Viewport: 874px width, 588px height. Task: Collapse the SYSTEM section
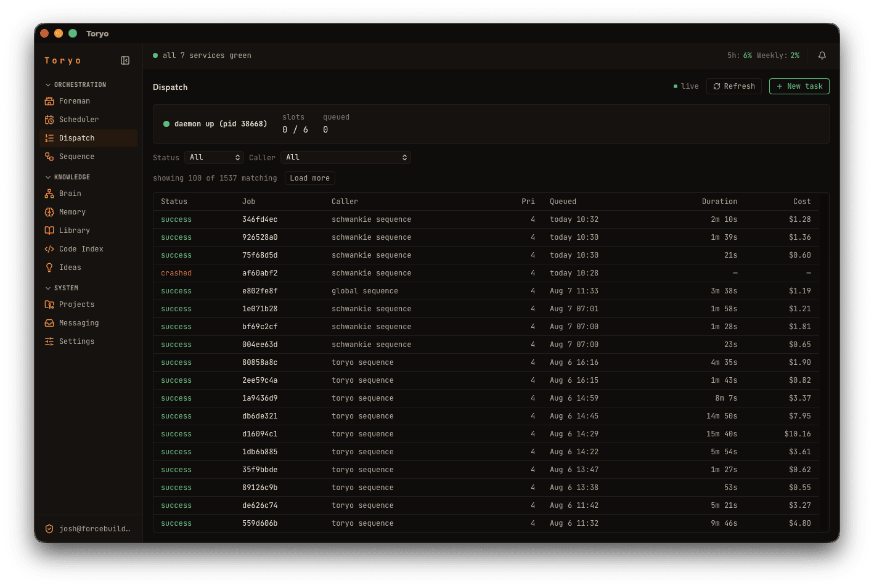(62, 288)
